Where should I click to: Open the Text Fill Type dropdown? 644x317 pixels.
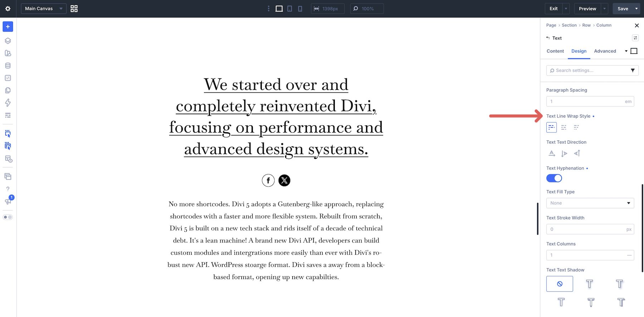tap(590, 203)
